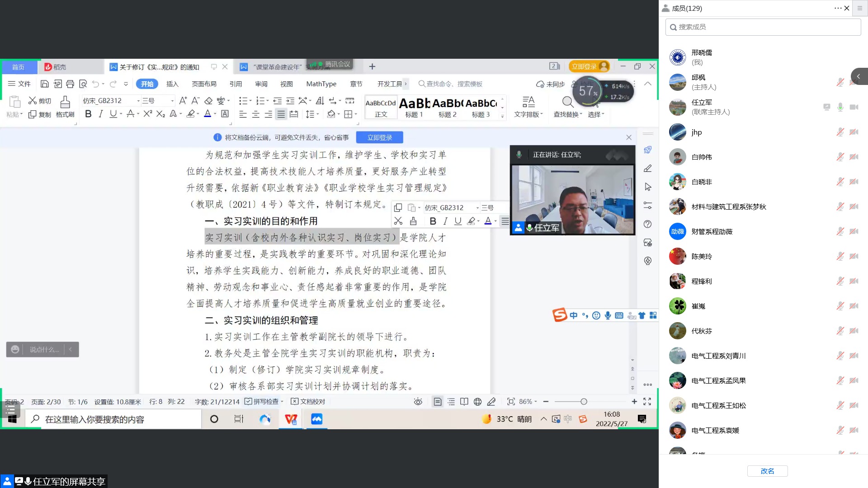Collapse the ribbon with the chevron
The height and width of the screenshot is (488, 868).
tap(647, 84)
